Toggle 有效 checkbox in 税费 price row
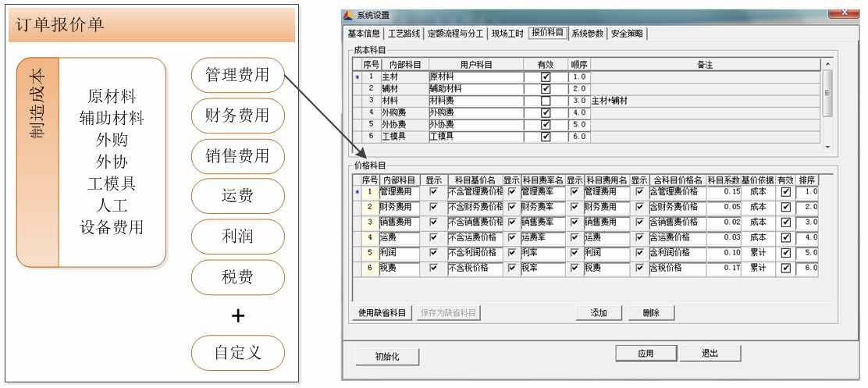 [x=785, y=269]
